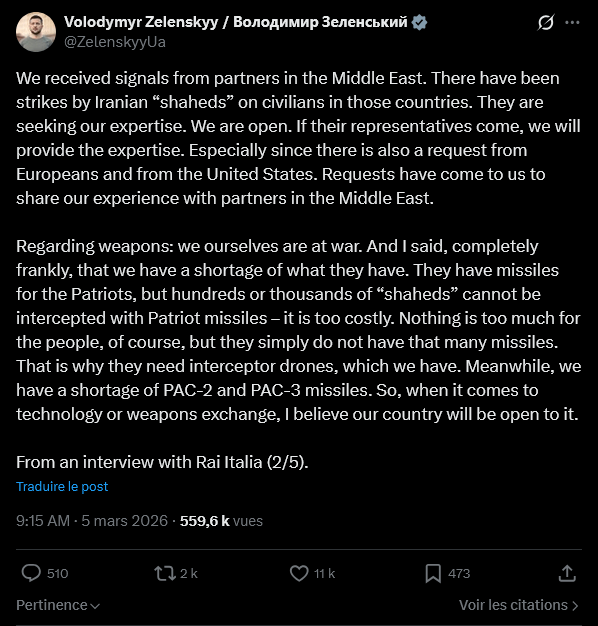
Task: Toggle the heart like icon
Action: coord(299,573)
